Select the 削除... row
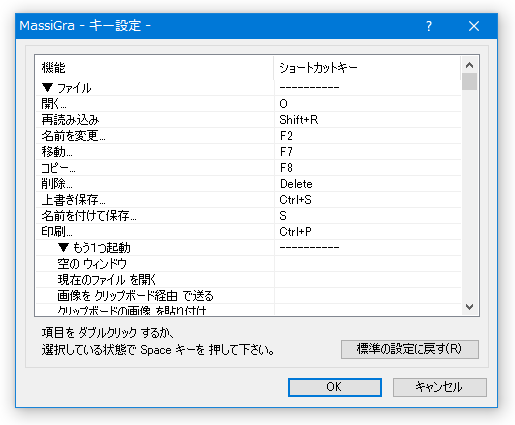Image resolution: width=515 pixels, height=425 pixels. click(x=248, y=184)
